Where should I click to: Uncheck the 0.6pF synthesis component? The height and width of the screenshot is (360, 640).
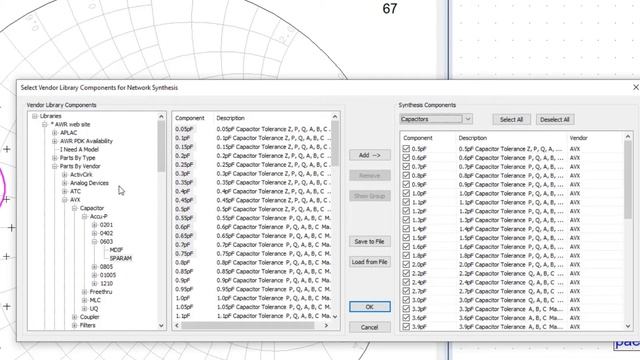click(406, 158)
